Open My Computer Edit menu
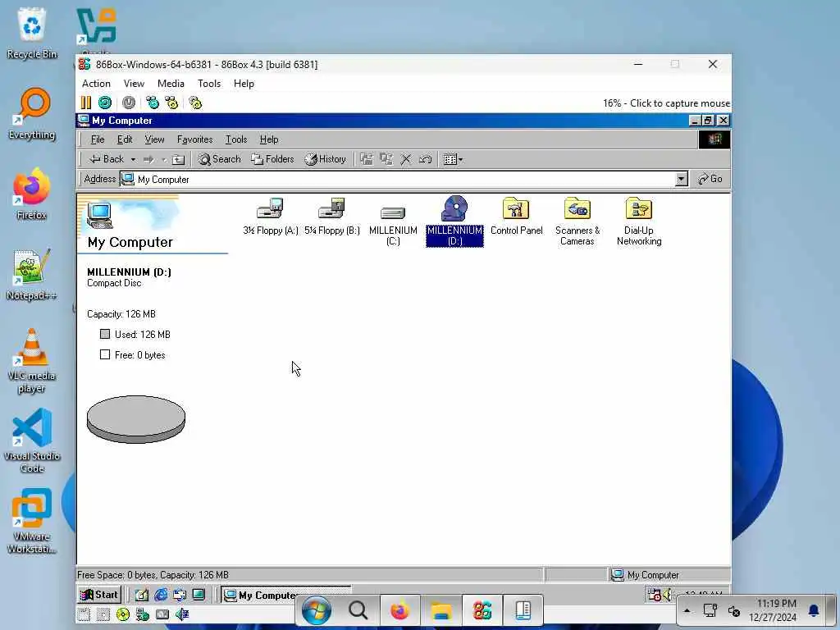 pyautogui.click(x=125, y=139)
